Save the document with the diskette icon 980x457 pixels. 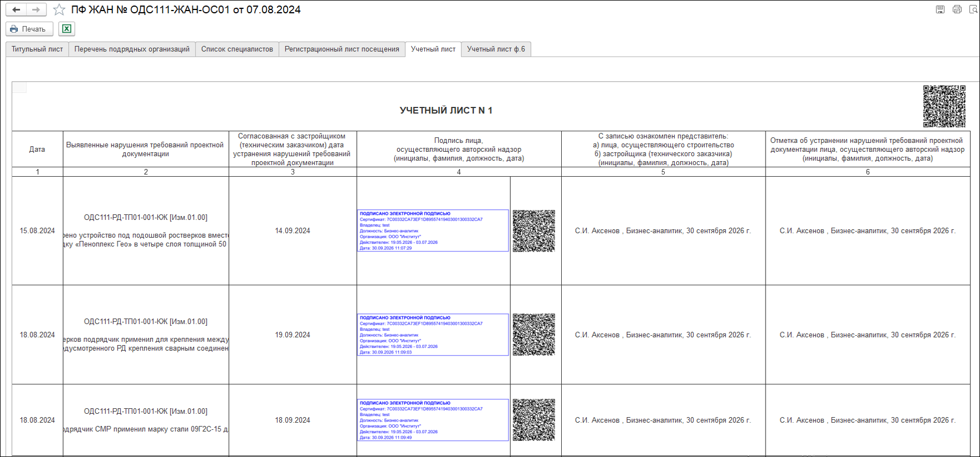point(940,9)
